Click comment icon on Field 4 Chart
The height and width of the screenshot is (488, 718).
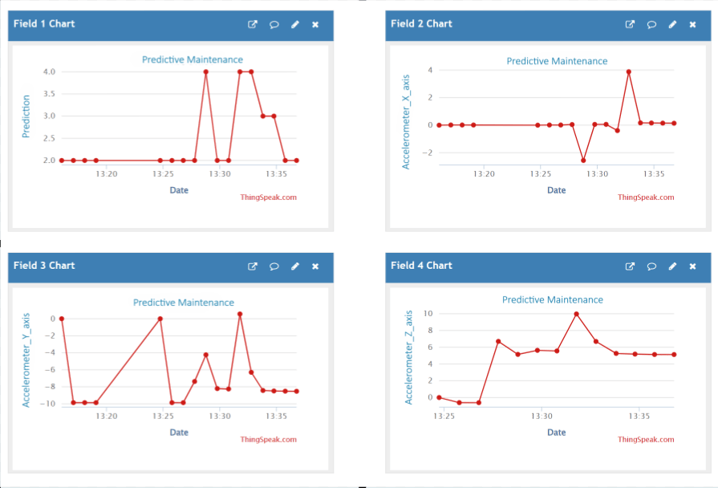(651, 266)
